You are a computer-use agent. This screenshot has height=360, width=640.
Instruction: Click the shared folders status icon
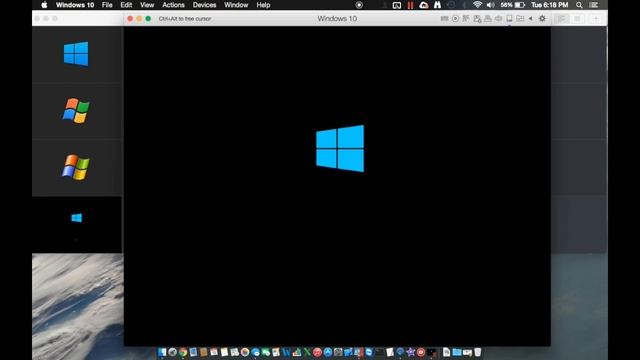point(520,18)
